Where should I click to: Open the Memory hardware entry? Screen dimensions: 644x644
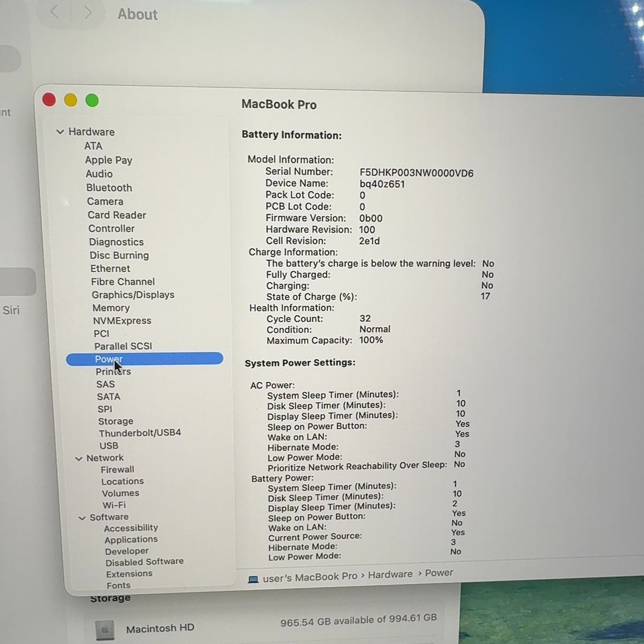(111, 308)
